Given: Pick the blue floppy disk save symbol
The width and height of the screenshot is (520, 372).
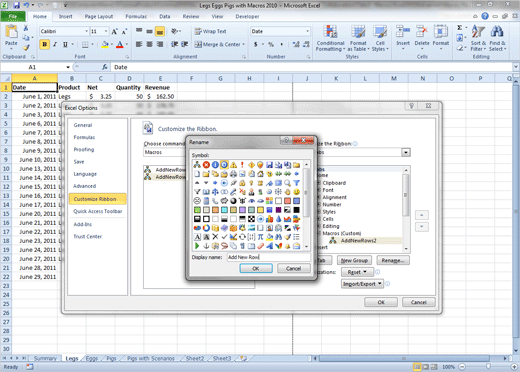Looking at the screenshot, I should (x=269, y=165).
